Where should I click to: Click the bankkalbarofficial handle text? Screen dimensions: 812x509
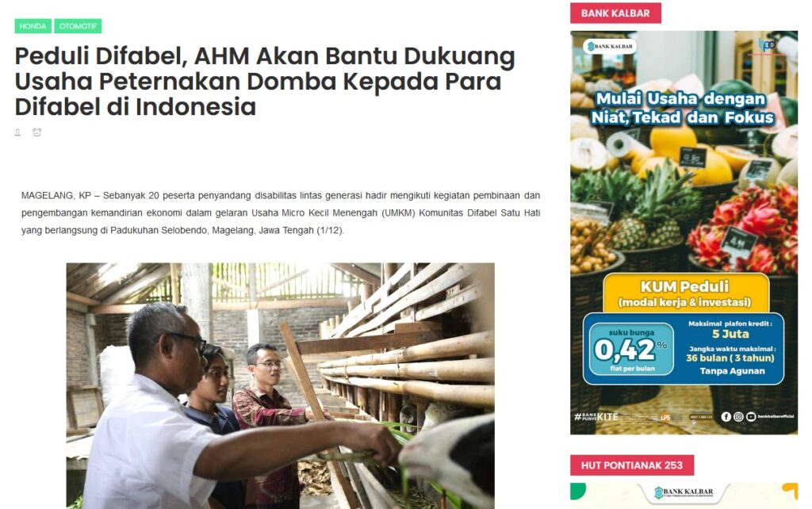pos(776,416)
